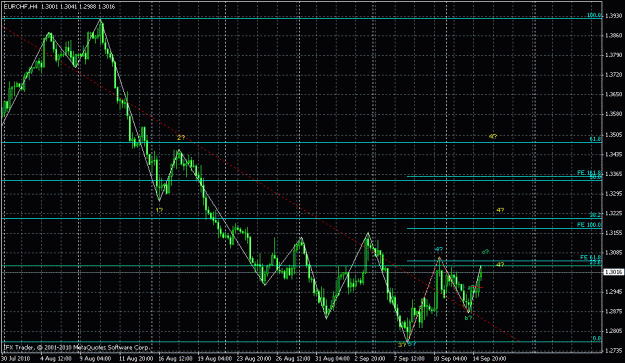Click the 1.3505 price axis label
Viewport: 625px width, 363px height.
pos(613,135)
